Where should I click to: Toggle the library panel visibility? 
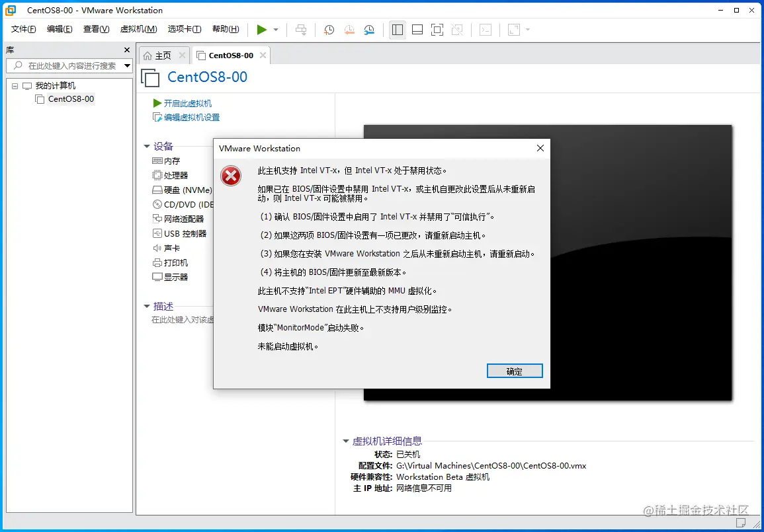[398, 30]
